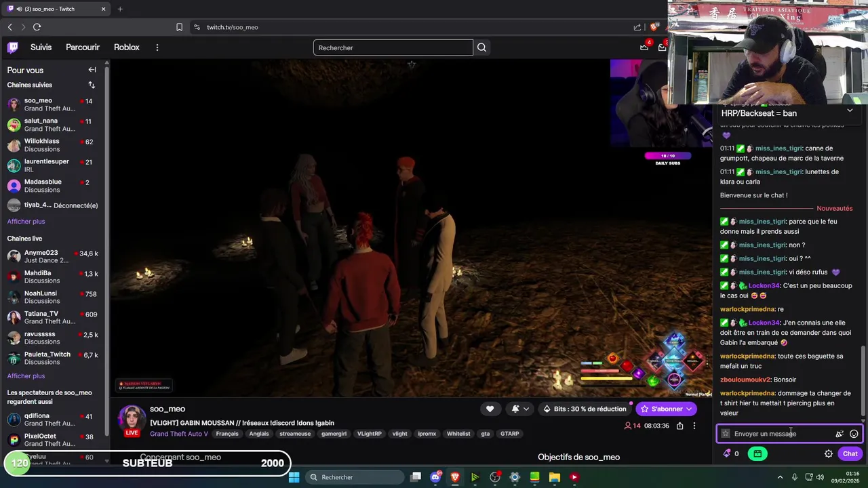Expand followed channels with first Afficher plus
Image resolution: width=868 pixels, height=488 pixels.
coord(26,222)
